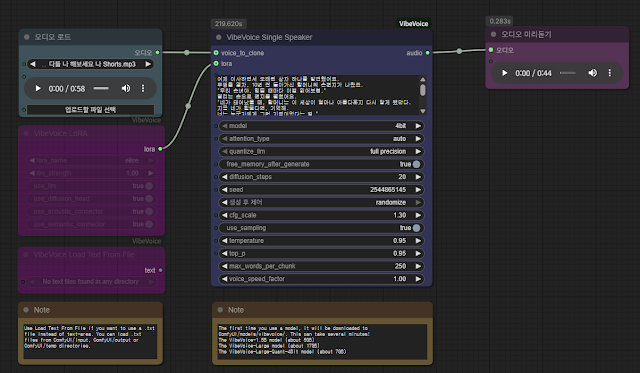Change model to previous option with left arrow
Image resolution: width=640 pixels, height=373 pixels.
(x=224, y=126)
